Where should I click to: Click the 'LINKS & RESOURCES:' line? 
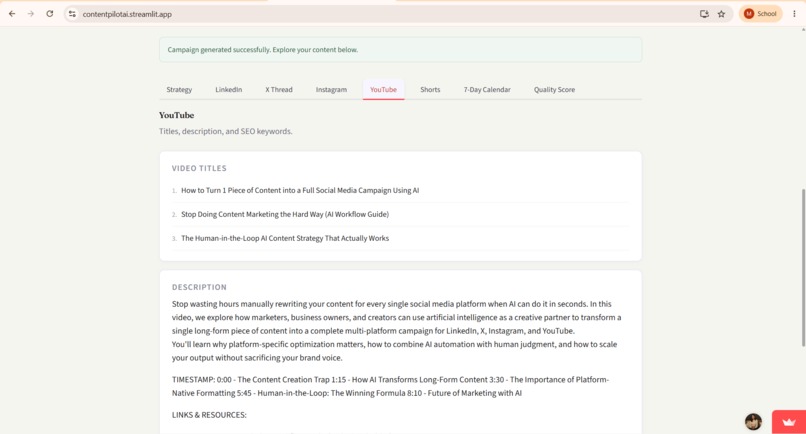click(209, 415)
